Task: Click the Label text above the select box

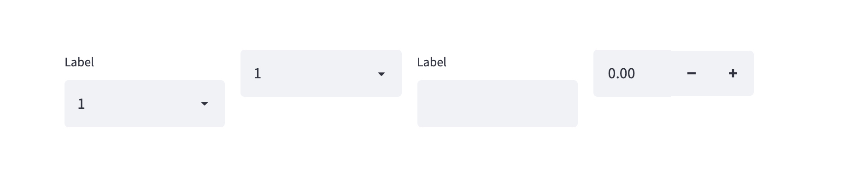Action: tap(79, 62)
